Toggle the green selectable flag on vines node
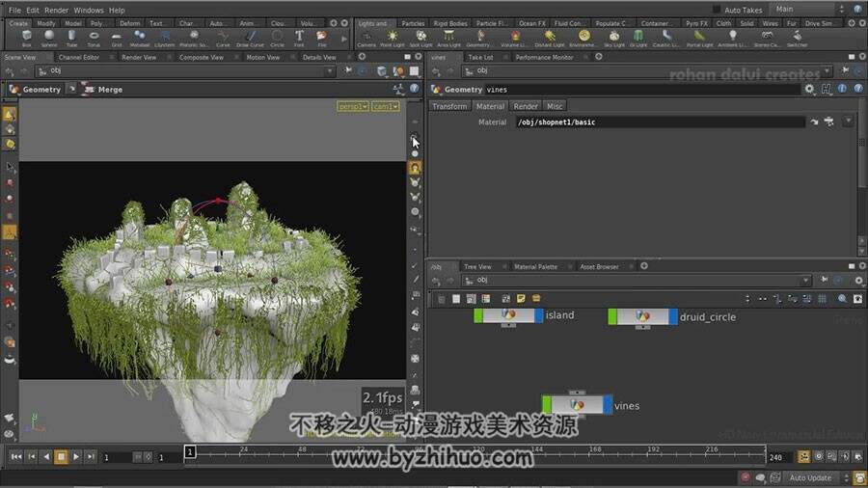The height and width of the screenshot is (488, 868). click(x=547, y=404)
